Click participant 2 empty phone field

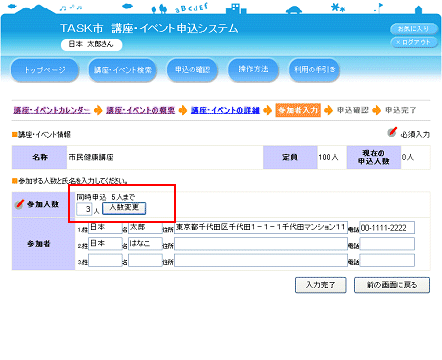387,244
